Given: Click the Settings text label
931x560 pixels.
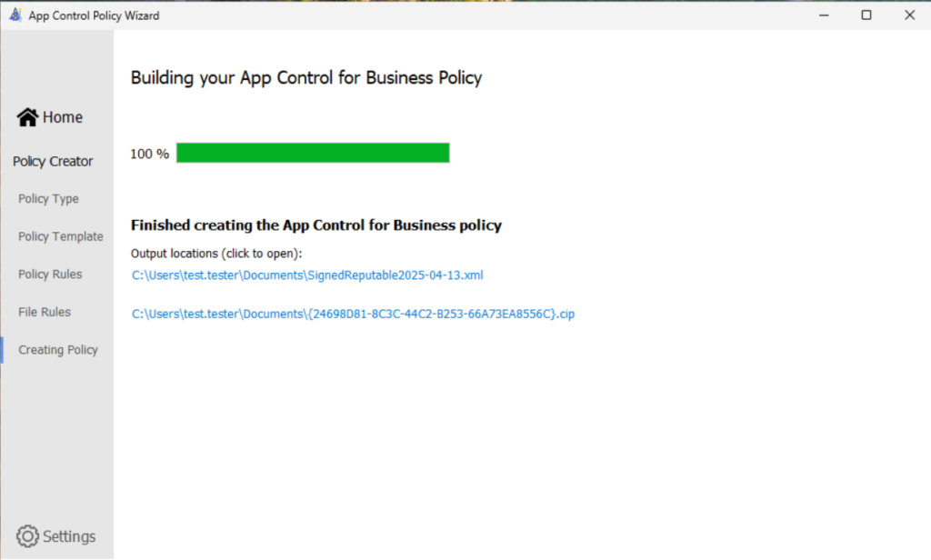Looking at the screenshot, I should (x=69, y=536).
